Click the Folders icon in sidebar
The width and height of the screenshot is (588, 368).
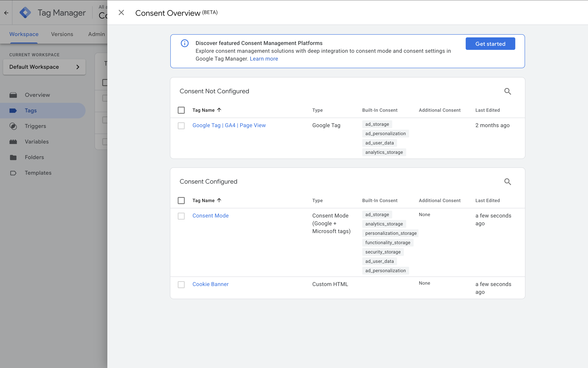(x=13, y=157)
